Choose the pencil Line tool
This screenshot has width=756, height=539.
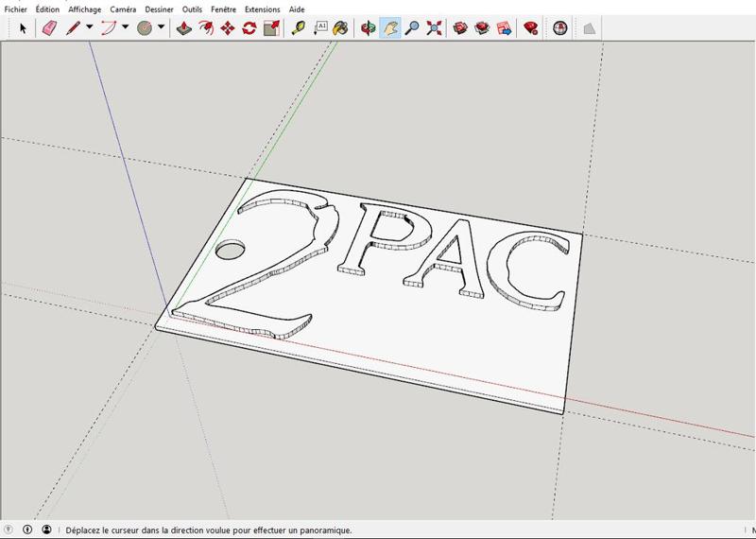[73, 28]
